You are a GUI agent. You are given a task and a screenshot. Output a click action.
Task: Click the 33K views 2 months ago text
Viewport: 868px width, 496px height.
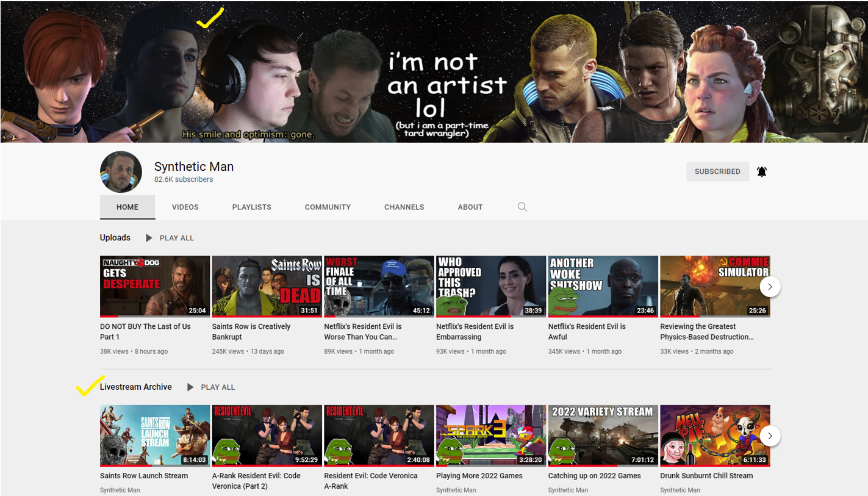tap(697, 351)
